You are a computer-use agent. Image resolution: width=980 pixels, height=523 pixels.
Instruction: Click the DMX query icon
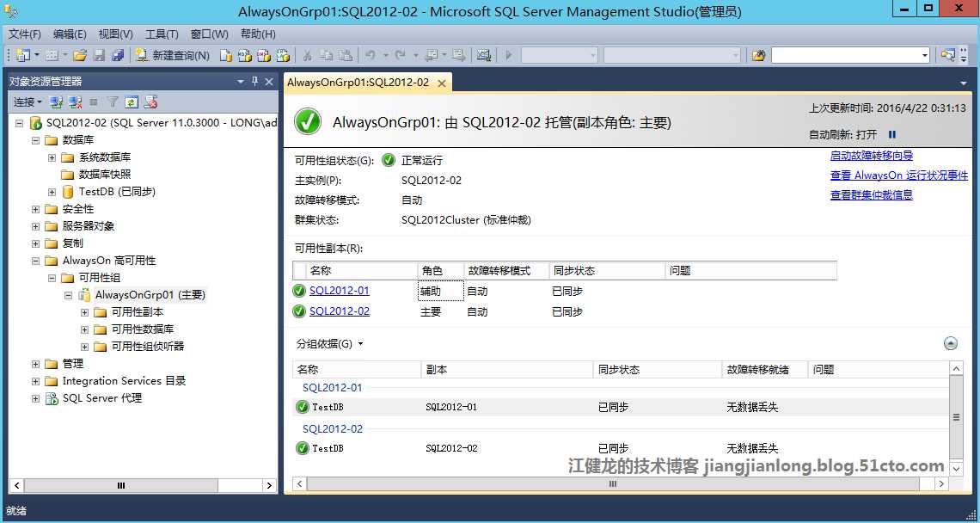tap(264, 56)
